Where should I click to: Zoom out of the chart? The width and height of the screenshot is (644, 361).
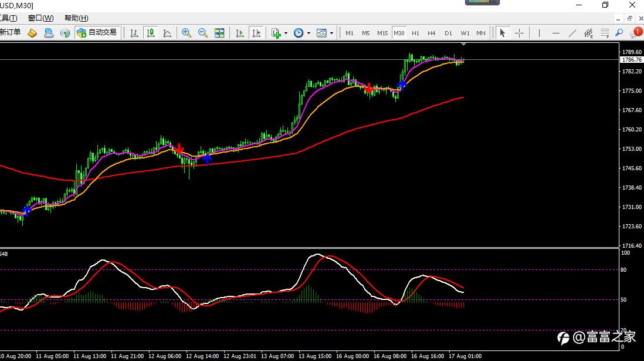[203, 33]
